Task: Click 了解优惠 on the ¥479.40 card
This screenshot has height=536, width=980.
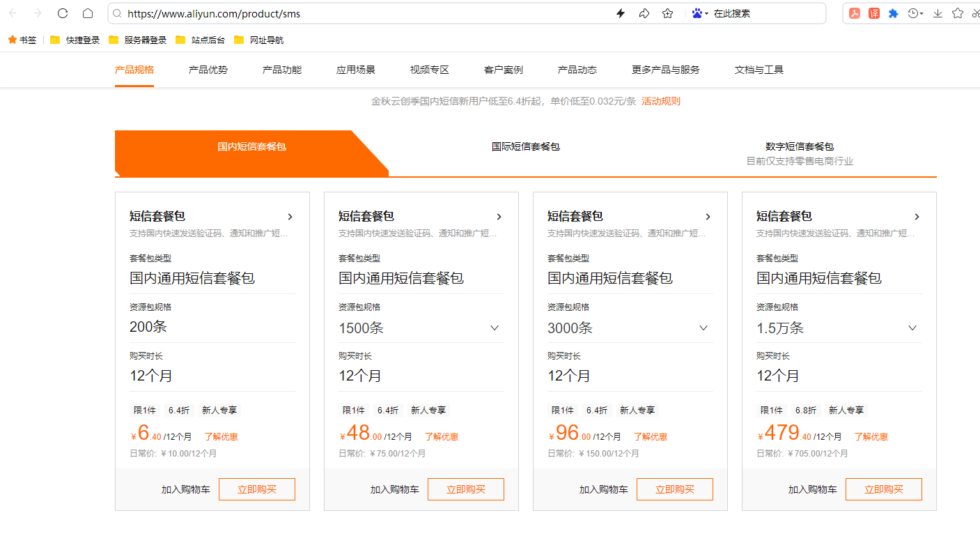Action: 871,437
